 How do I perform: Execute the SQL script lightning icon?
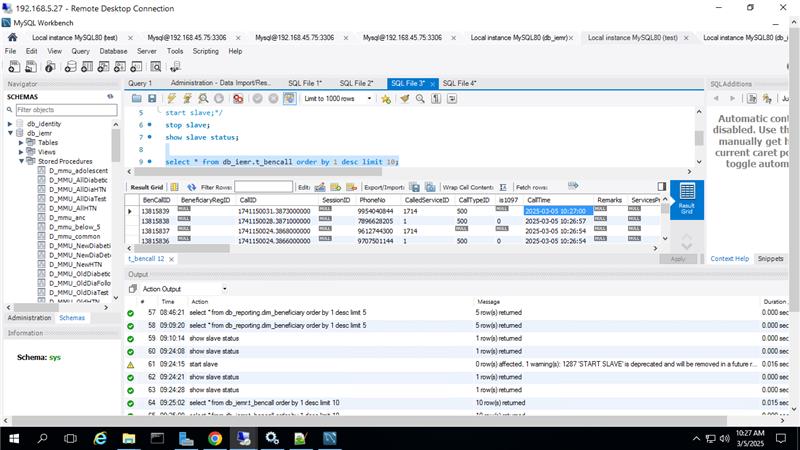click(171, 98)
